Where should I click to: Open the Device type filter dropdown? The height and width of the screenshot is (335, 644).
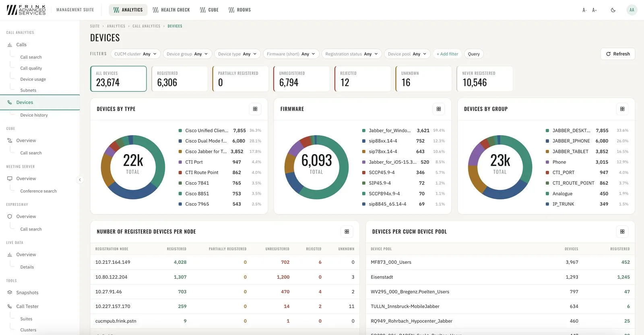[x=237, y=54]
